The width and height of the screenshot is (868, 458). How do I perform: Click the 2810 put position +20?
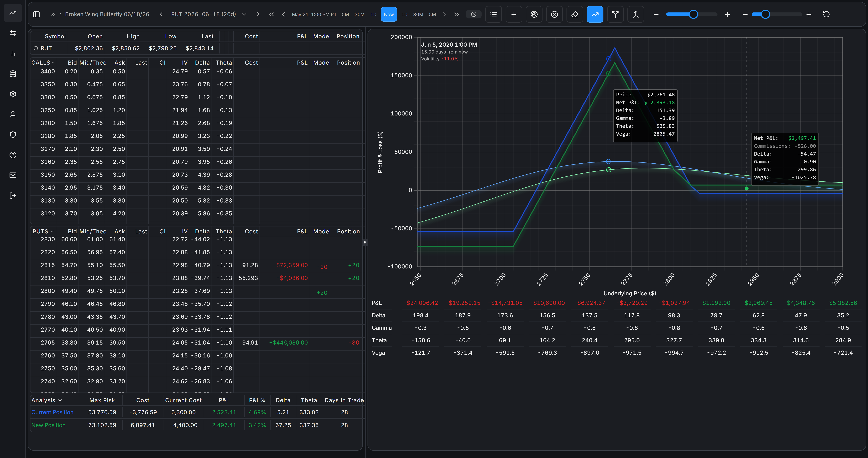tap(354, 278)
